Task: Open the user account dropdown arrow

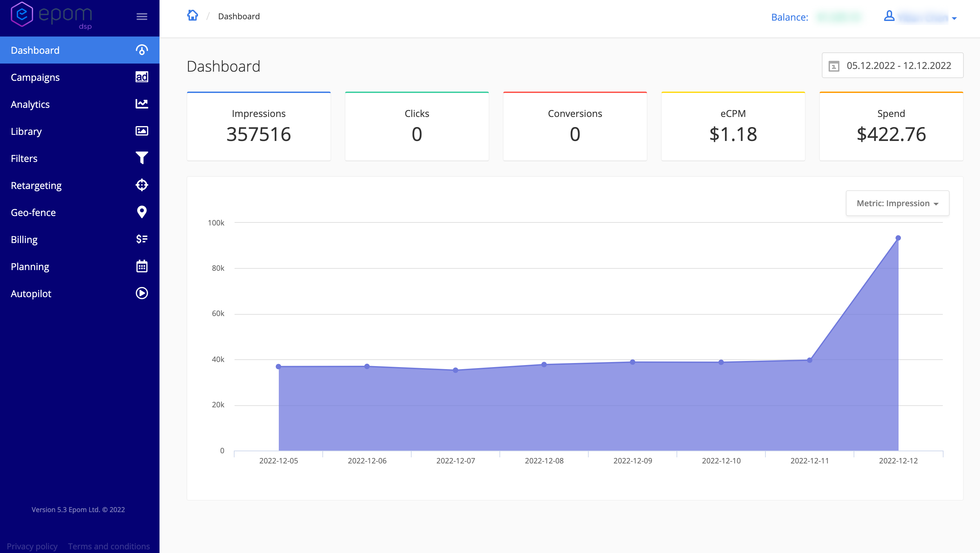Action: (954, 18)
